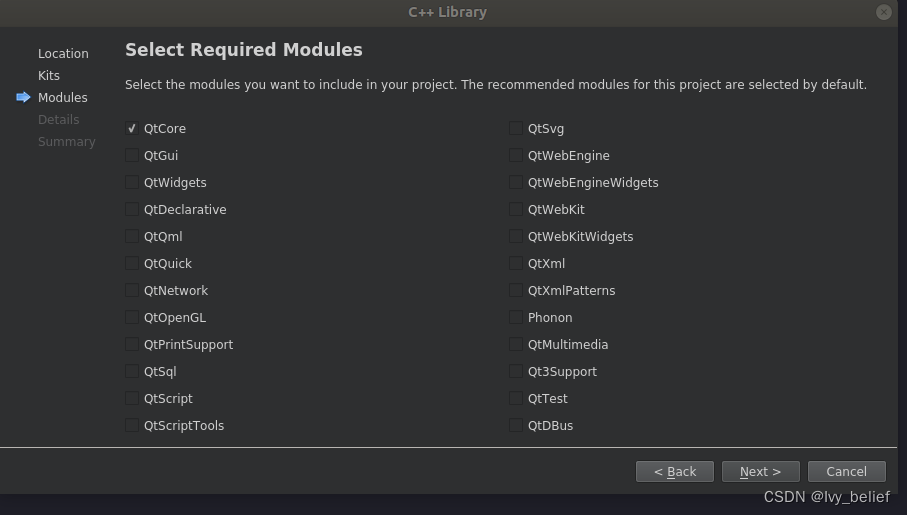Select the QtSql module checkbox
The height and width of the screenshot is (515, 907).
coord(132,371)
